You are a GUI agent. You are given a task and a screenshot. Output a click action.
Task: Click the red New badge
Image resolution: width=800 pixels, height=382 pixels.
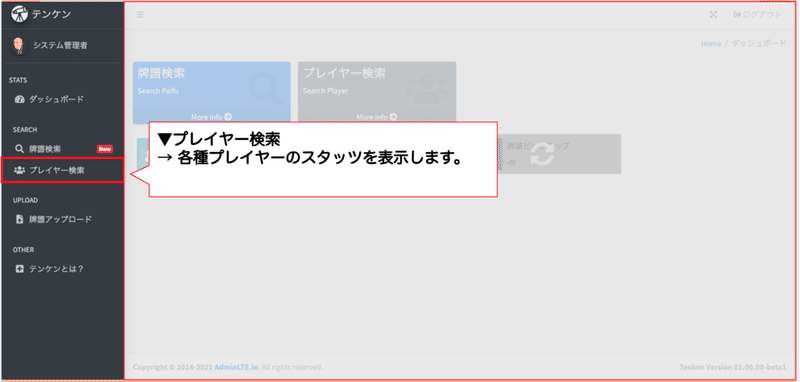coord(105,149)
